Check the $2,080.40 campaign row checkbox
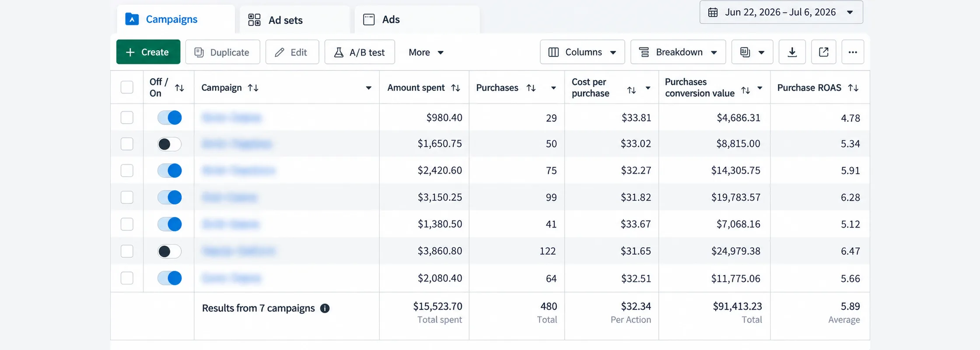The image size is (980, 350). [x=127, y=278]
